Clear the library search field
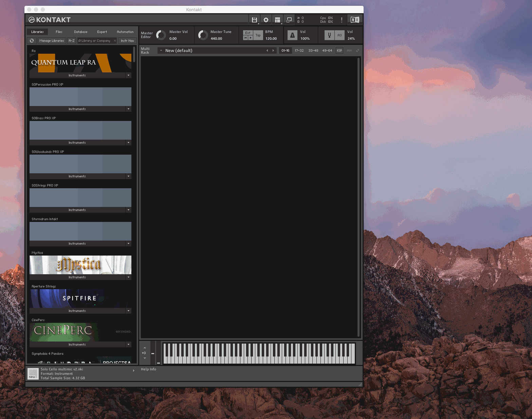532x419 pixels. 115,41
